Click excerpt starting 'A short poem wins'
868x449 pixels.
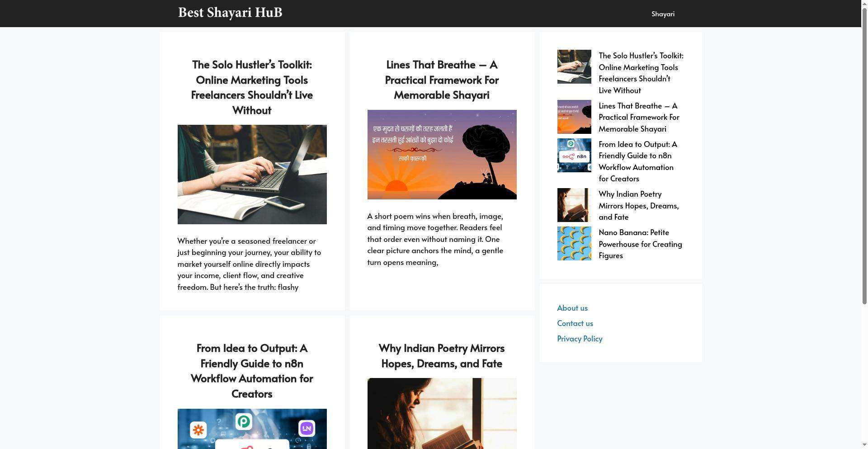coord(435,239)
